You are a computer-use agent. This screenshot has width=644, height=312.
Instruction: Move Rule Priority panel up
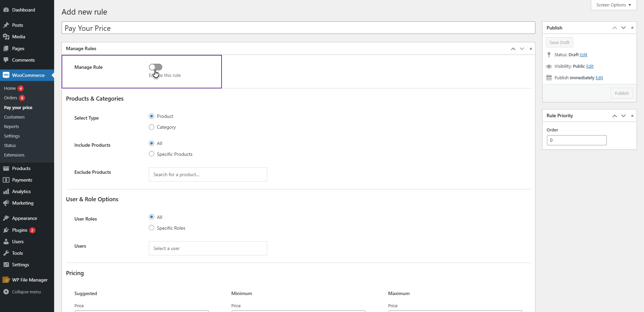615,116
